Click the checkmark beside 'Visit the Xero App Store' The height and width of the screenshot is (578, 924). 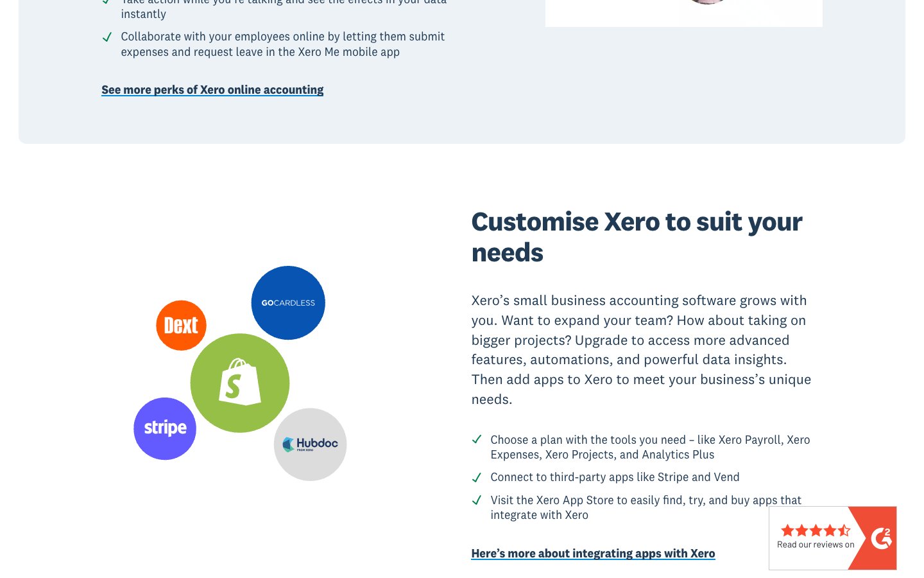477,500
